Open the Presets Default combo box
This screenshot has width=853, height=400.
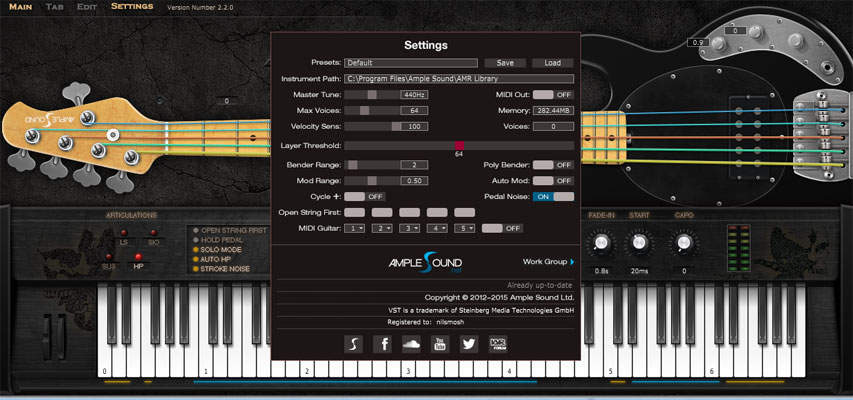pyautogui.click(x=411, y=63)
